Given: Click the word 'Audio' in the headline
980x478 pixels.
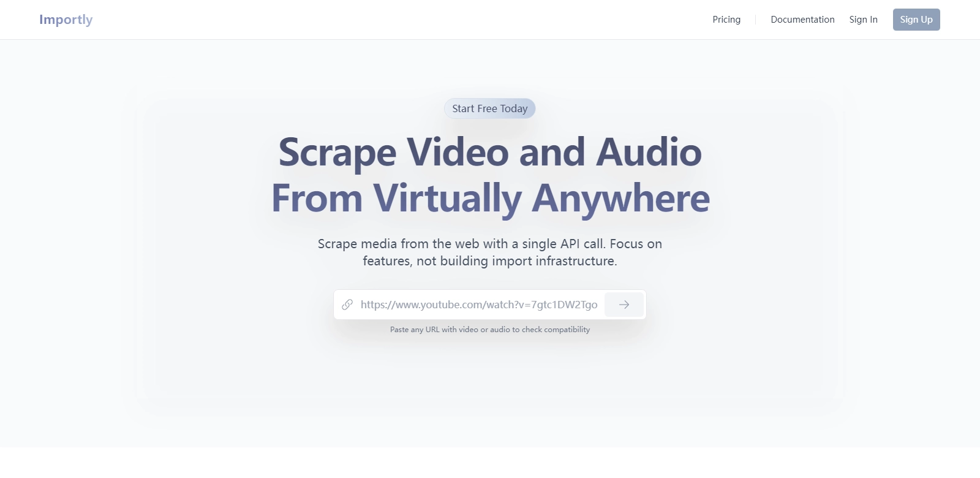Looking at the screenshot, I should point(649,152).
